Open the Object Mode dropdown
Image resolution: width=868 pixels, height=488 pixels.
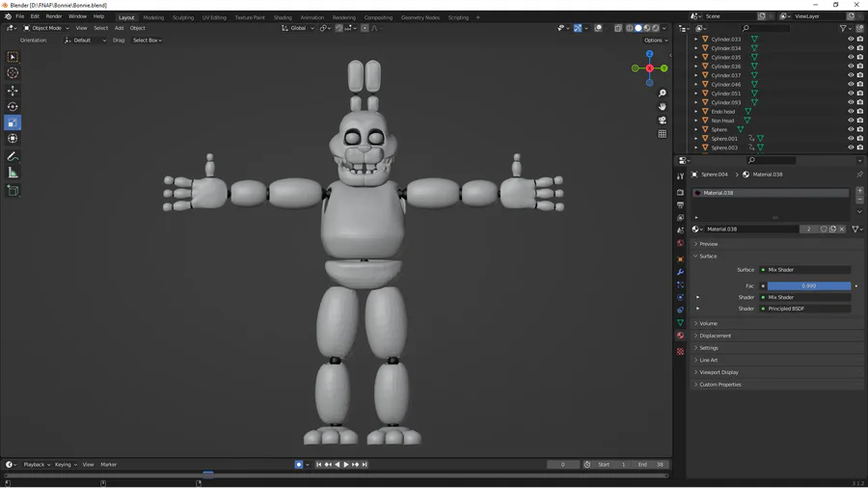click(46, 28)
